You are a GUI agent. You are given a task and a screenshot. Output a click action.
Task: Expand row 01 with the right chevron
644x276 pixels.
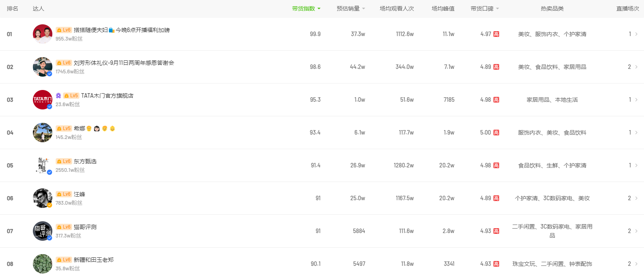point(636,34)
